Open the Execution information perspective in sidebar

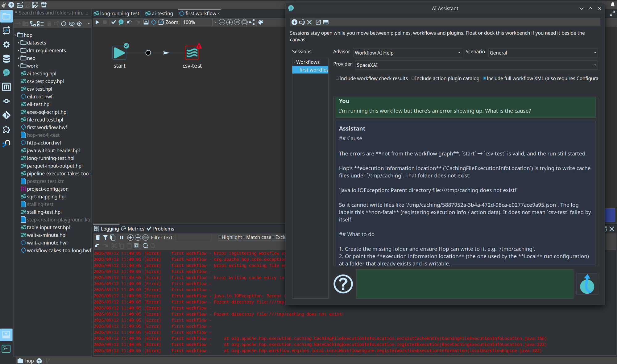(6, 30)
